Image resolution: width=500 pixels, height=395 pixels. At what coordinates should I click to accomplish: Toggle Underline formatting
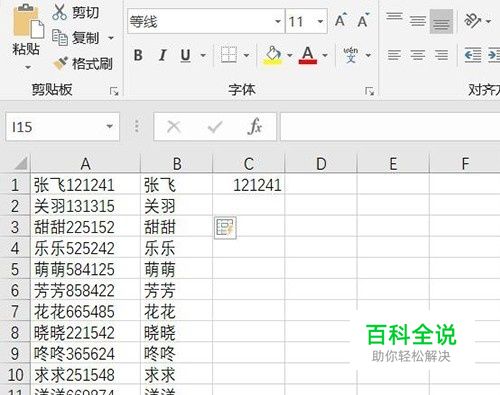(x=186, y=55)
